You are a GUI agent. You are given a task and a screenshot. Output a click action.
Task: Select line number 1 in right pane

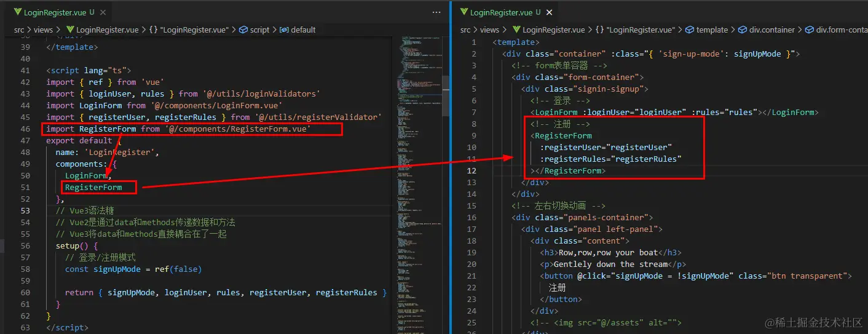[473, 42]
